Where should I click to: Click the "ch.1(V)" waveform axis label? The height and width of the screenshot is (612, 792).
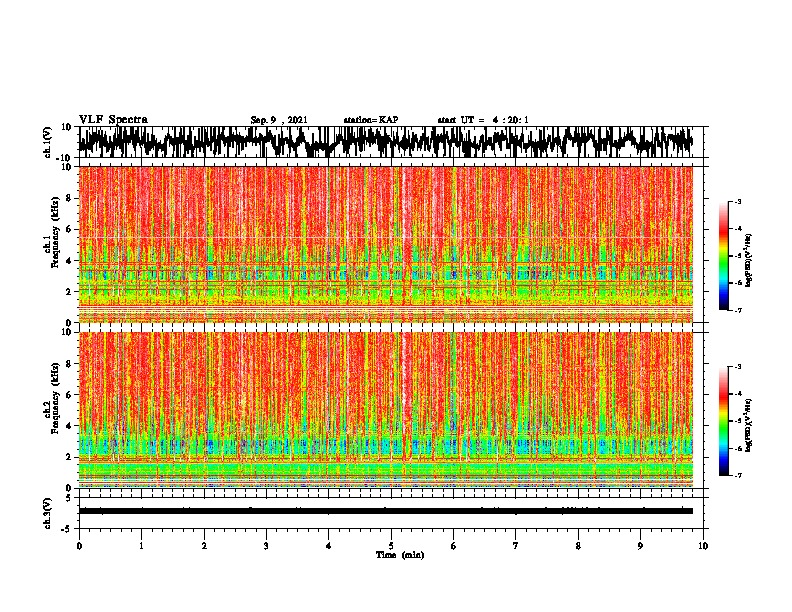48,142
